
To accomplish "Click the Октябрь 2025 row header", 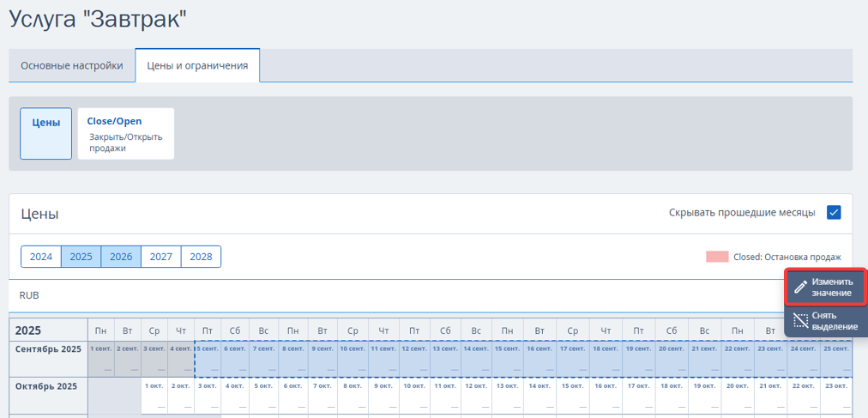I will click(49, 396).
